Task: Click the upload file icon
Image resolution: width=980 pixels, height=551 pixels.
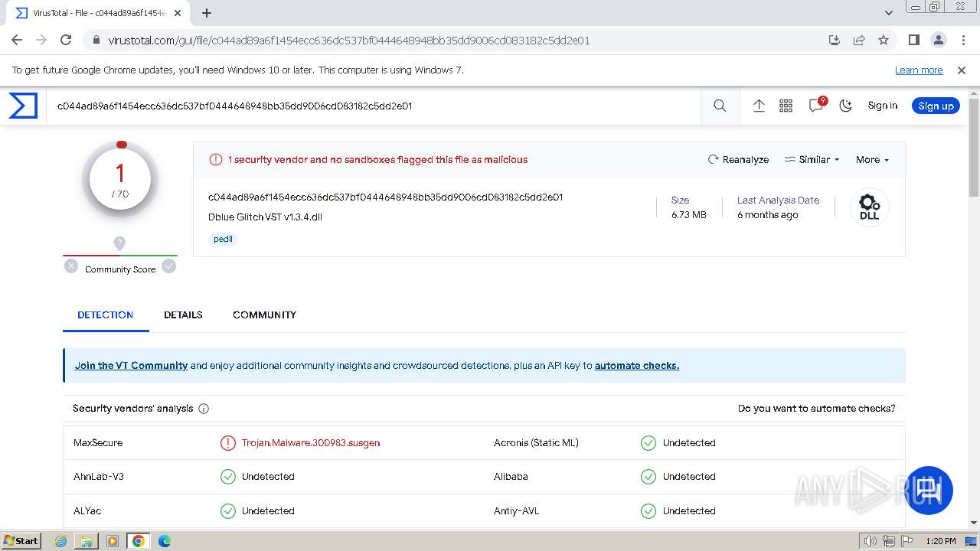Action: point(759,106)
